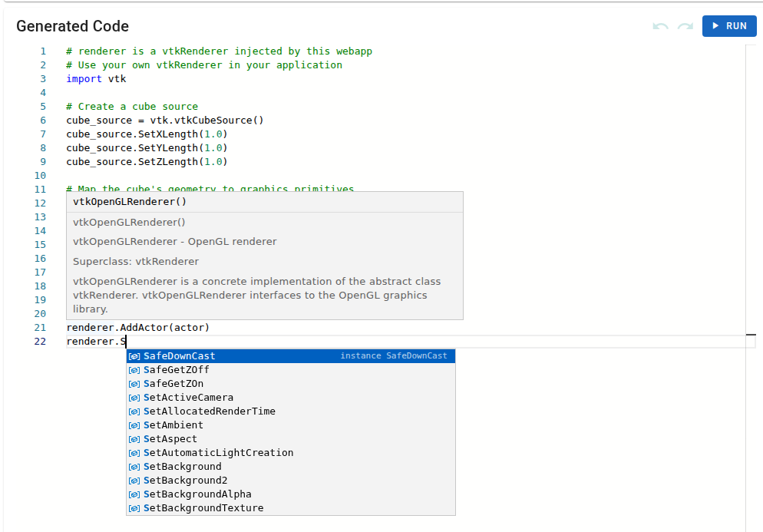Click method icon beside SafeGetZOff

[x=134, y=371]
